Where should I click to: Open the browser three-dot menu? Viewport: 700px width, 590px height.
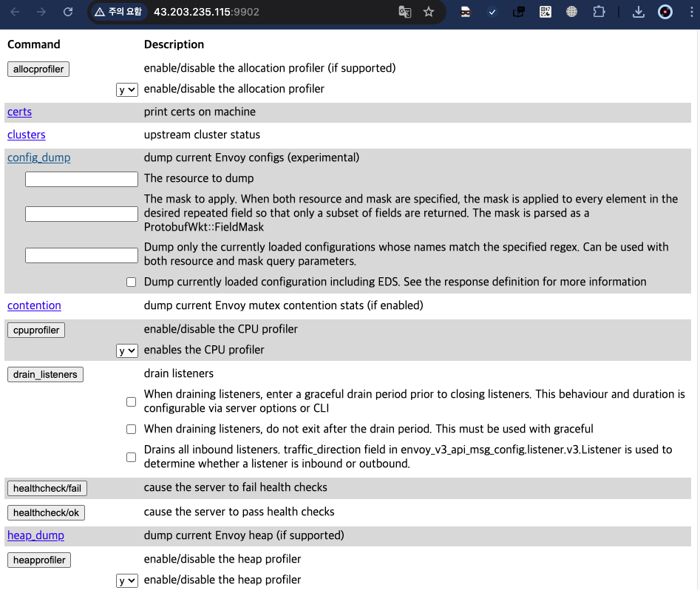(692, 12)
